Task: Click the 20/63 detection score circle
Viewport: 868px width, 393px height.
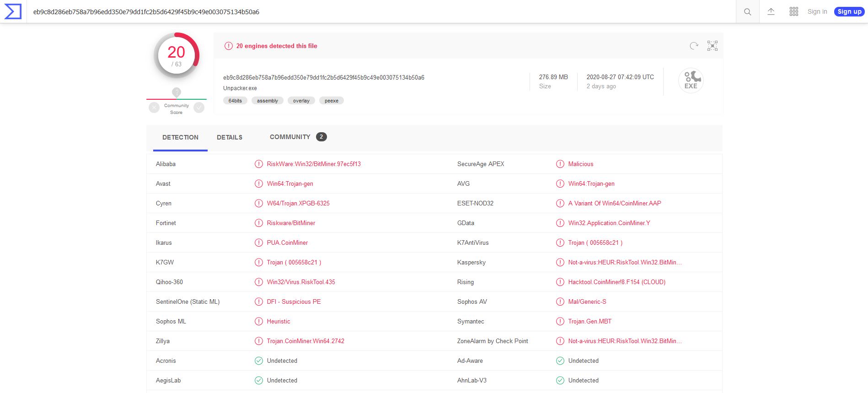Action: tap(177, 56)
